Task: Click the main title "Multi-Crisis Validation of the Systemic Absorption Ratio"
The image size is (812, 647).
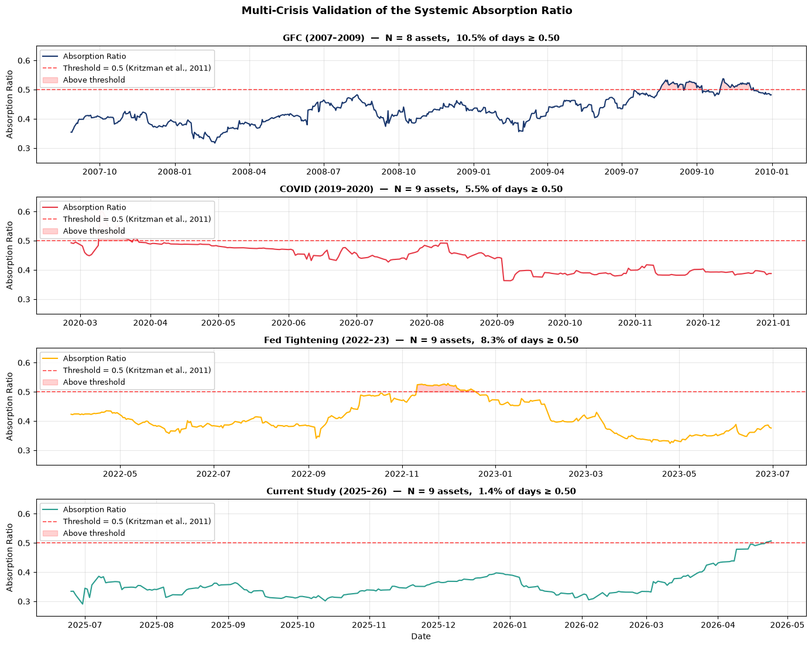Action: coord(407,11)
